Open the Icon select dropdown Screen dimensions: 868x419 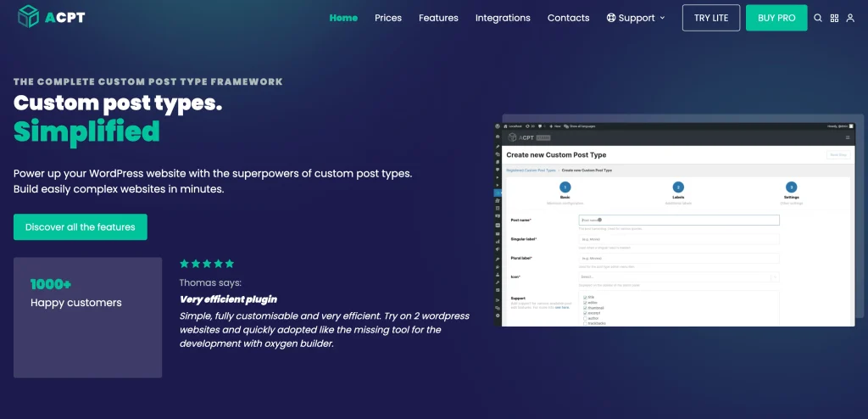pos(678,277)
